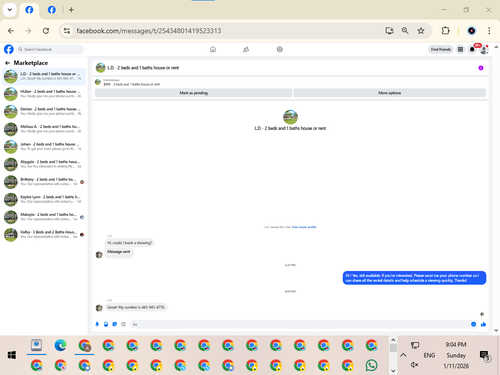Screen dimensions: 500x375
Task: Click the Aa message input field
Action: pos(299,324)
